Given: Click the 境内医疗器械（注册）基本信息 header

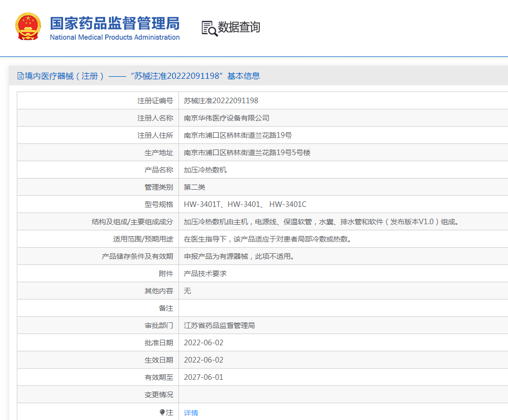Looking at the screenshot, I should point(139,76).
